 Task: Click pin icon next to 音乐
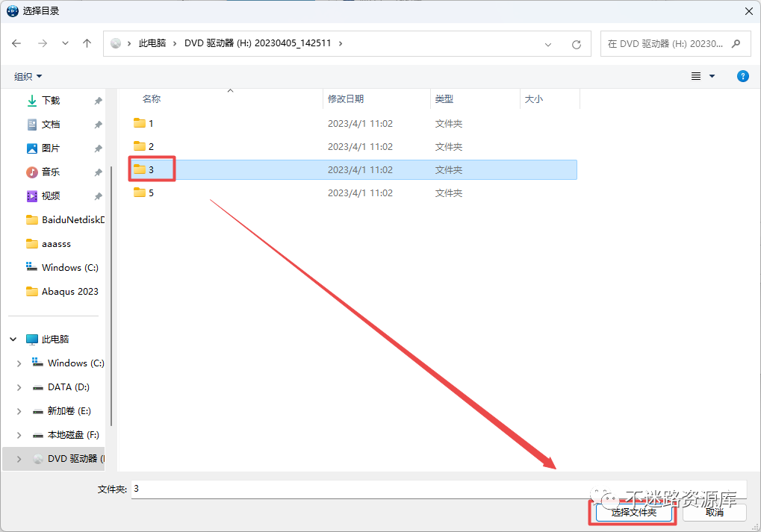point(98,172)
